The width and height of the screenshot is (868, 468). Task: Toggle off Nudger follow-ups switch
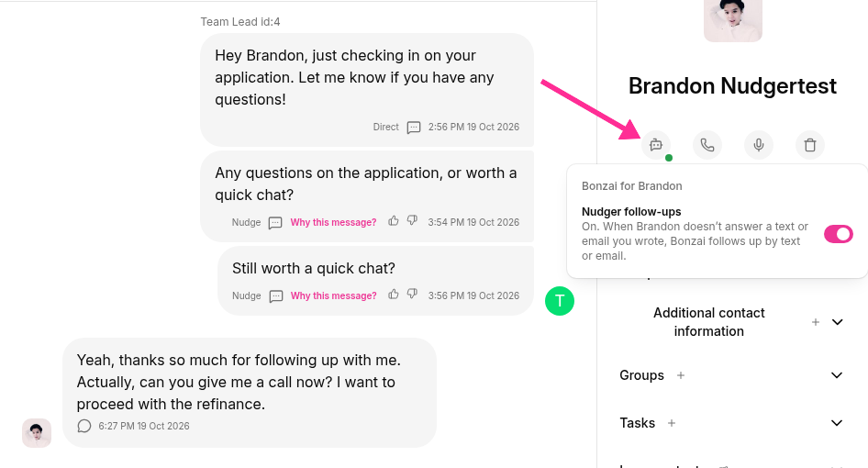(838, 234)
